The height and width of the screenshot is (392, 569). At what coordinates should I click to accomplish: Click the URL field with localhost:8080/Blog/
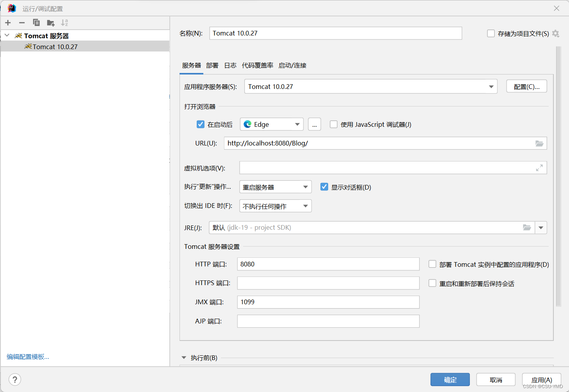click(x=385, y=143)
